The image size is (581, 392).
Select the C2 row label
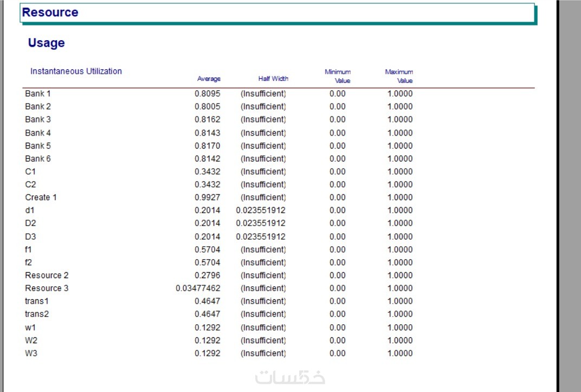[30, 184]
